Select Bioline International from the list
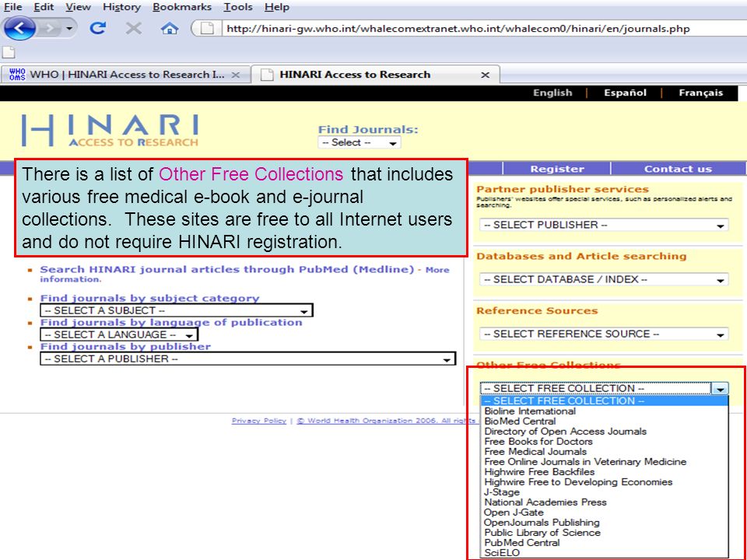Image resolution: width=747 pixels, height=560 pixels. pyautogui.click(x=604, y=411)
